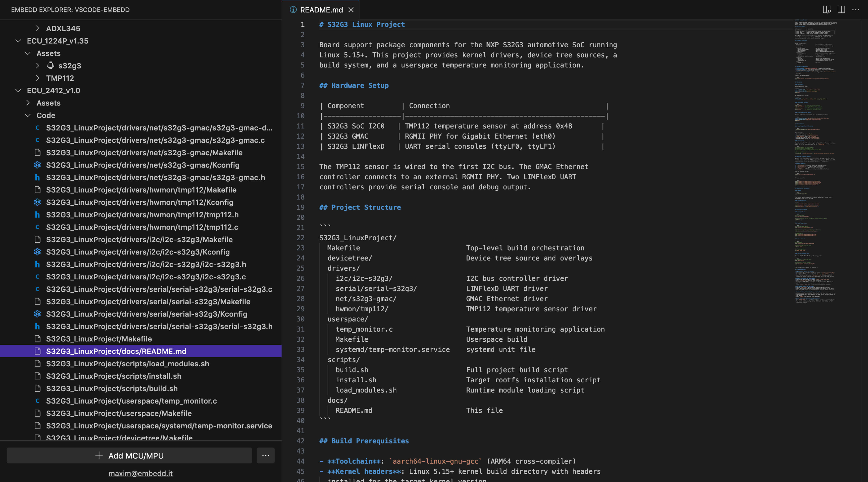Select the README.md editor tab
Viewport: 868px width, 482px height.
pos(321,10)
